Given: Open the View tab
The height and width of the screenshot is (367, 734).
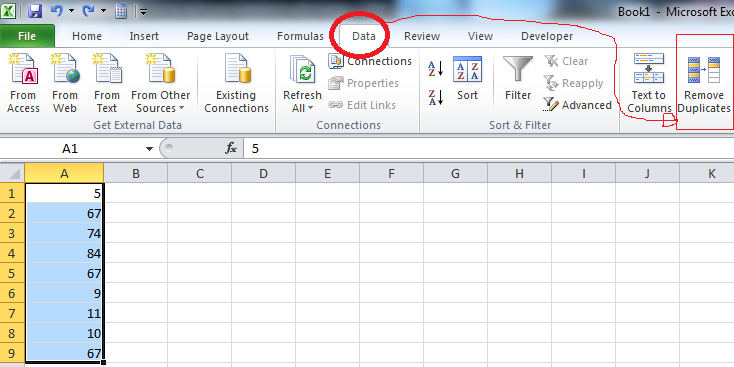Looking at the screenshot, I should point(480,36).
